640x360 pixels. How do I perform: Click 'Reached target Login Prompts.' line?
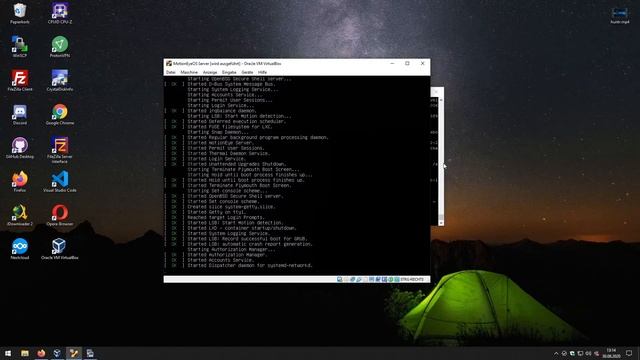coord(226,217)
